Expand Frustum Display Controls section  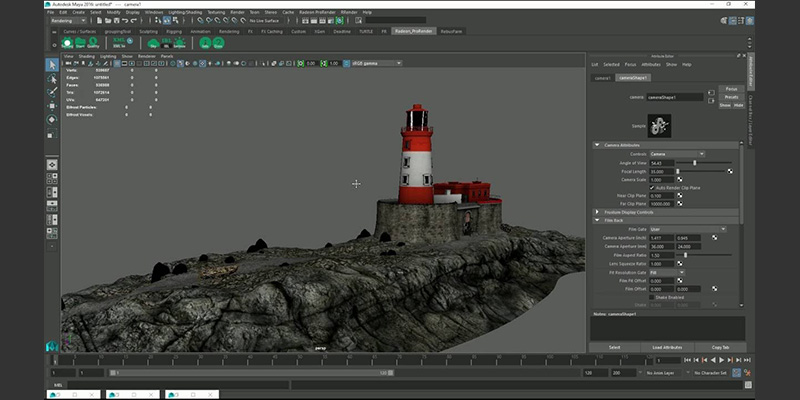(597, 212)
